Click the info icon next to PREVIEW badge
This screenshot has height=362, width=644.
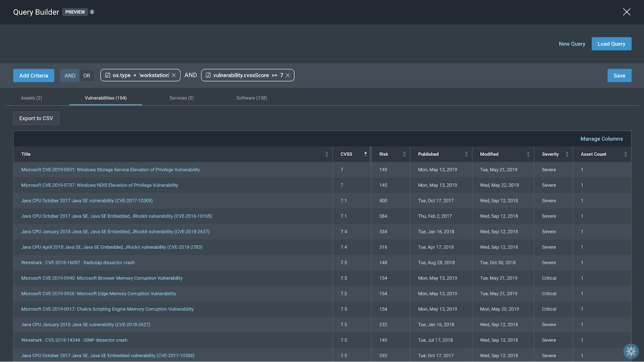(x=92, y=12)
